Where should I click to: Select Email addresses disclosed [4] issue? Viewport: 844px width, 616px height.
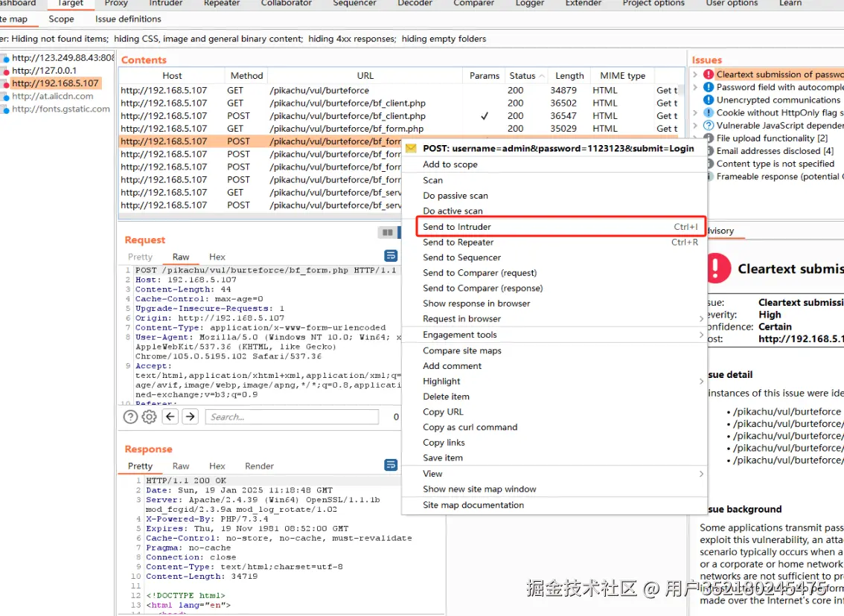pyautogui.click(x=775, y=151)
